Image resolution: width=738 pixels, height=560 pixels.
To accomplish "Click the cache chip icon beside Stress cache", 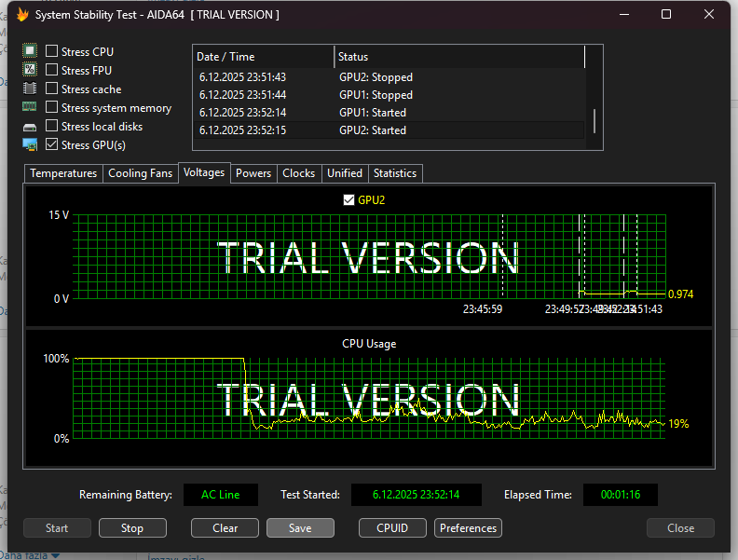I will click(30, 89).
